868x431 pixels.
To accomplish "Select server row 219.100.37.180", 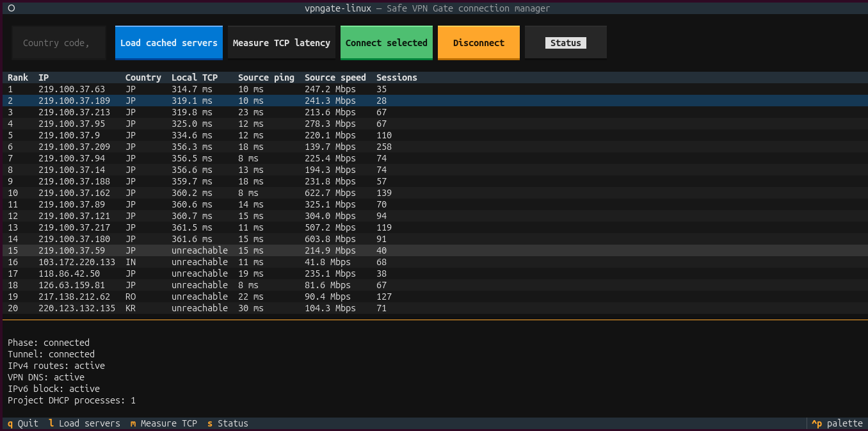I will tap(434, 239).
